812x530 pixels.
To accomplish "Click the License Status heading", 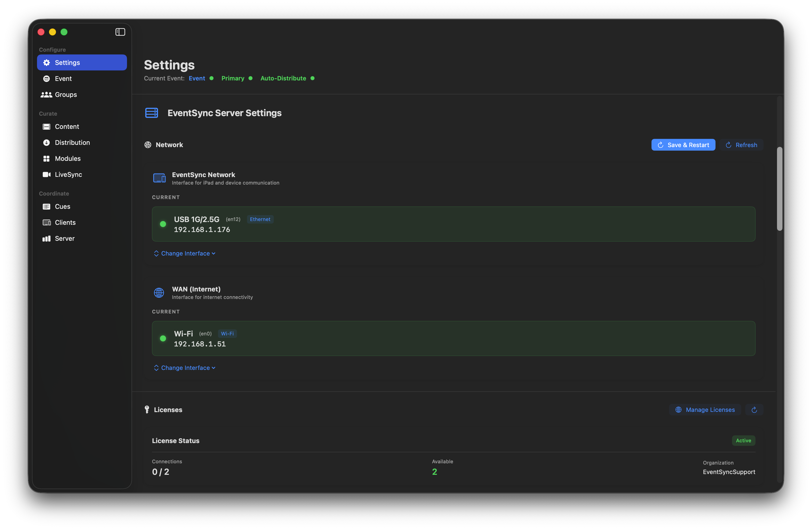I will click(176, 441).
